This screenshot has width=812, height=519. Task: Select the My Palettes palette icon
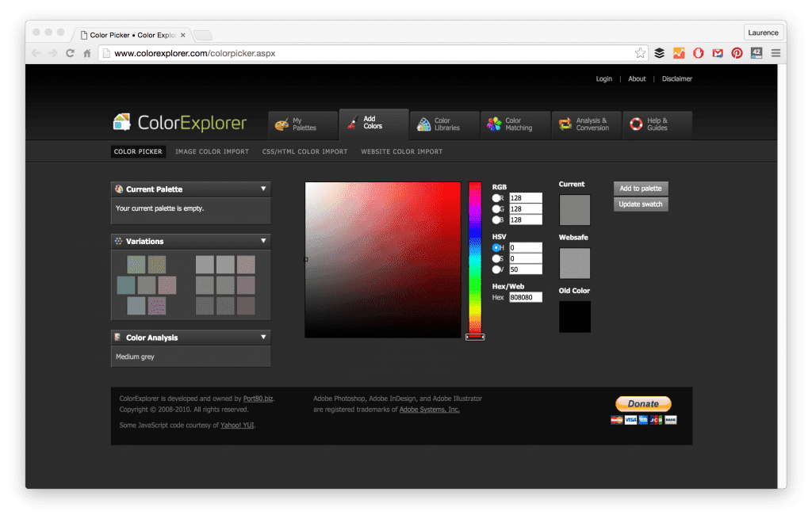coord(281,124)
